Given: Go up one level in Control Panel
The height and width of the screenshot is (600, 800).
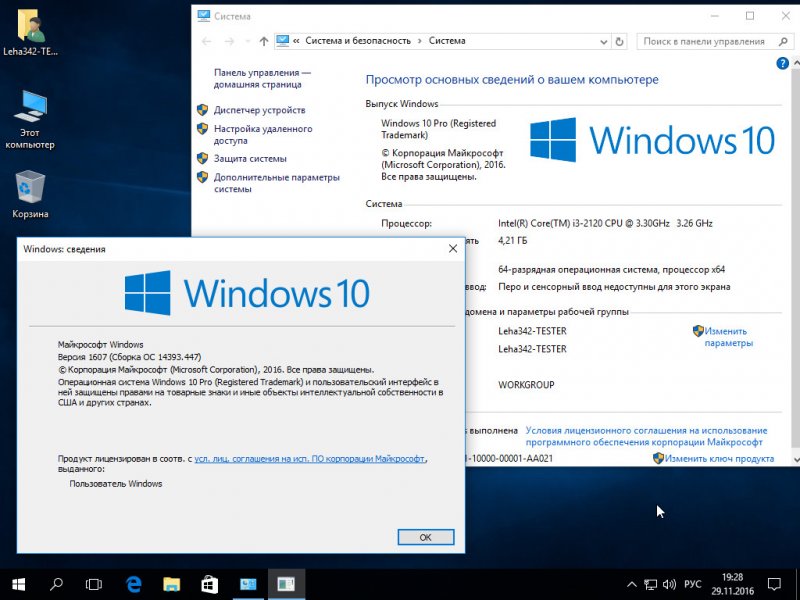Looking at the screenshot, I should point(263,41).
